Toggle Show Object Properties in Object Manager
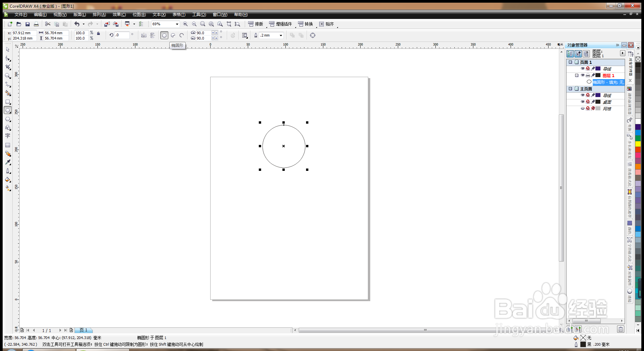644x351 pixels. coord(570,54)
